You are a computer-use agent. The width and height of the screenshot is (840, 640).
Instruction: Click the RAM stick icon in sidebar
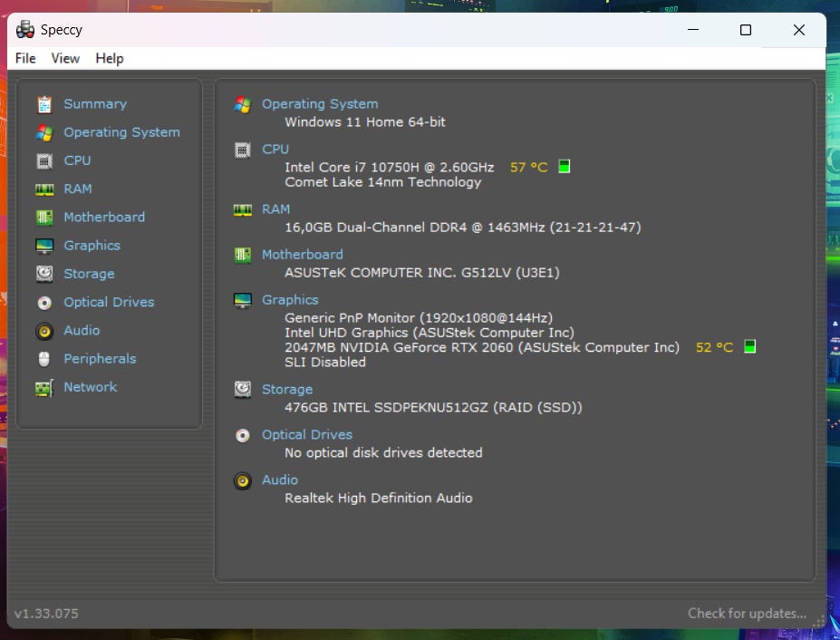[x=44, y=189]
